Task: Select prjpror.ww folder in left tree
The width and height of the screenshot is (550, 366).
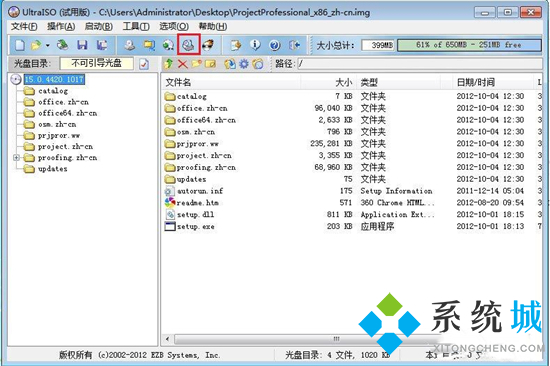Action: (x=59, y=135)
